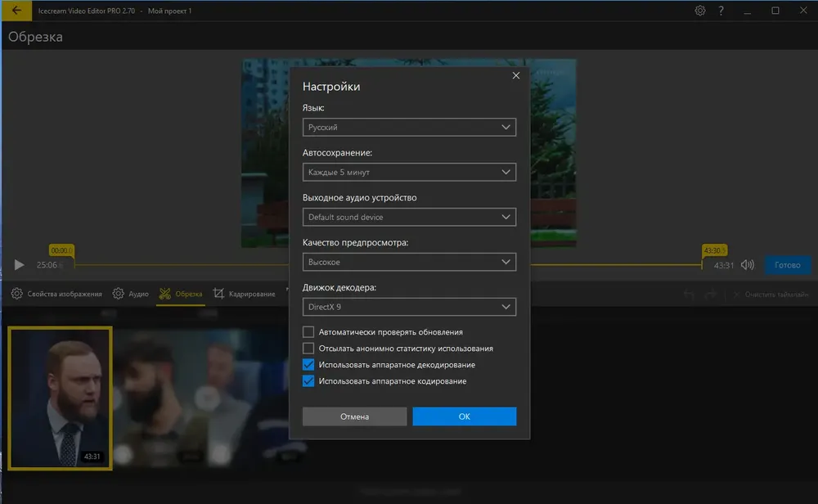Click the redo arrow icon
Viewport: 818px width, 504px height.
[711, 295]
